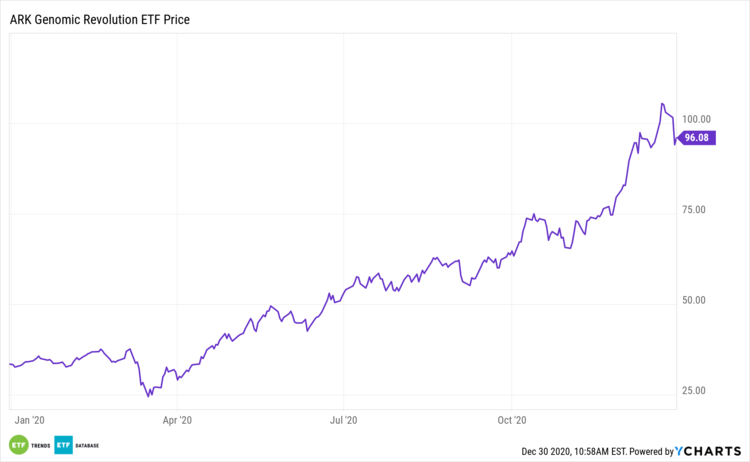Select the Apr '20 axis label
Viewport: 750px width, 462px height.
(x=177, y=421)
